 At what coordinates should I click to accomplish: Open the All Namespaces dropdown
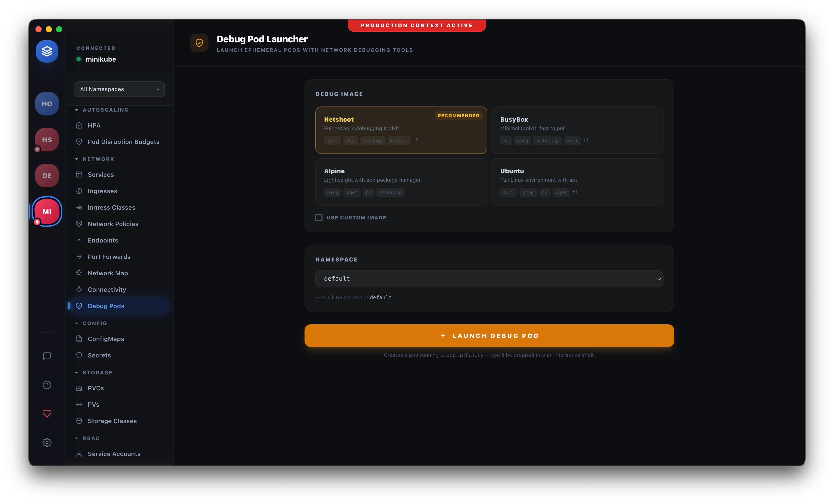coord(119,89)
